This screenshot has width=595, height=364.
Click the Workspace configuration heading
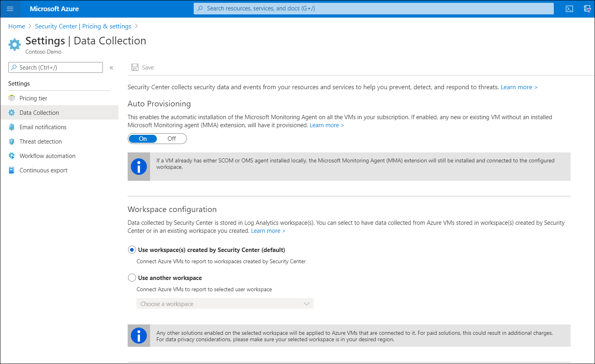172,209
